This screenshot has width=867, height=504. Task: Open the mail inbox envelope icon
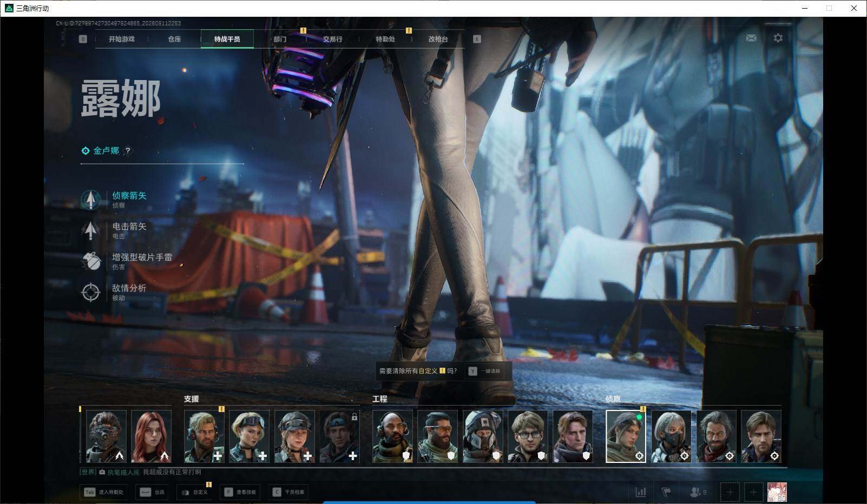(751, 38)
